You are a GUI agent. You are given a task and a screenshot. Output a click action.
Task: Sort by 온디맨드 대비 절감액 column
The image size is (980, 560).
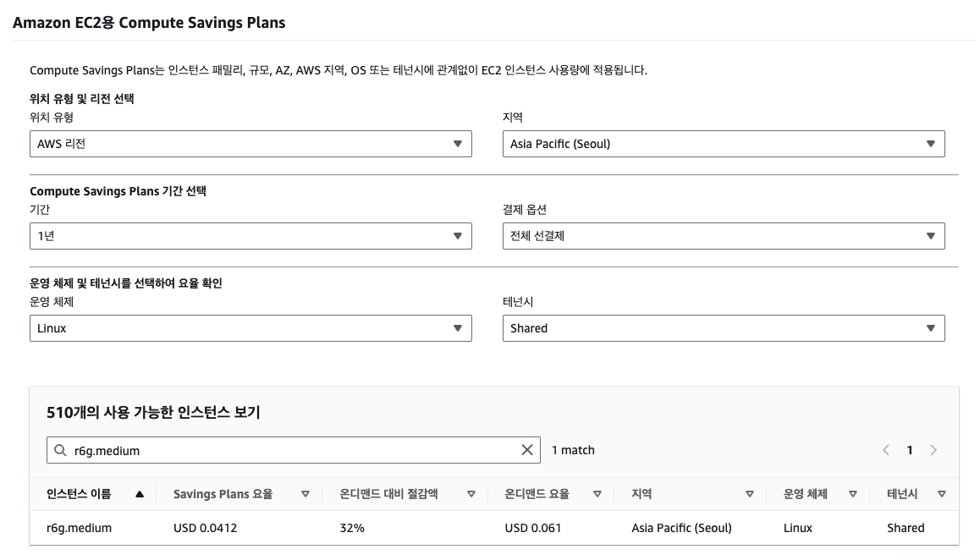pos(471,494)
